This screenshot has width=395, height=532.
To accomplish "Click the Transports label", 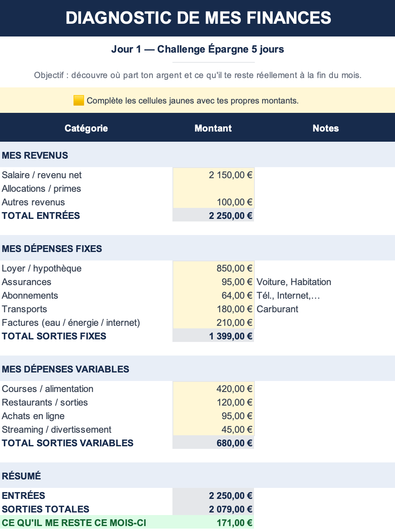I will (x=24, y=309).
